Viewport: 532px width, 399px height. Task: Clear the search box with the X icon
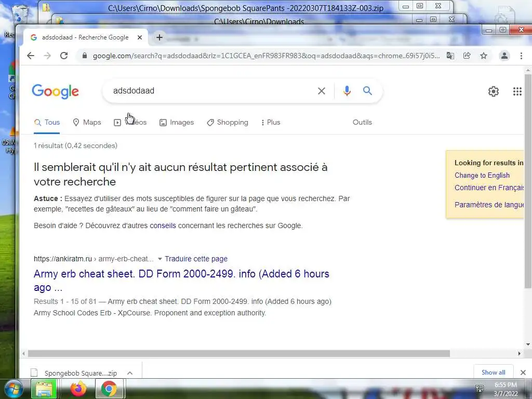coord(321,91)
